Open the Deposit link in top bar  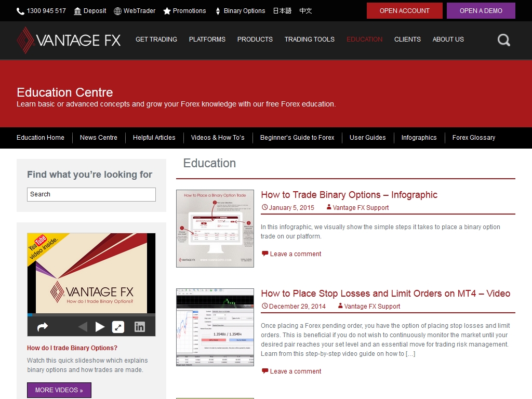click(x=90, y=11)
